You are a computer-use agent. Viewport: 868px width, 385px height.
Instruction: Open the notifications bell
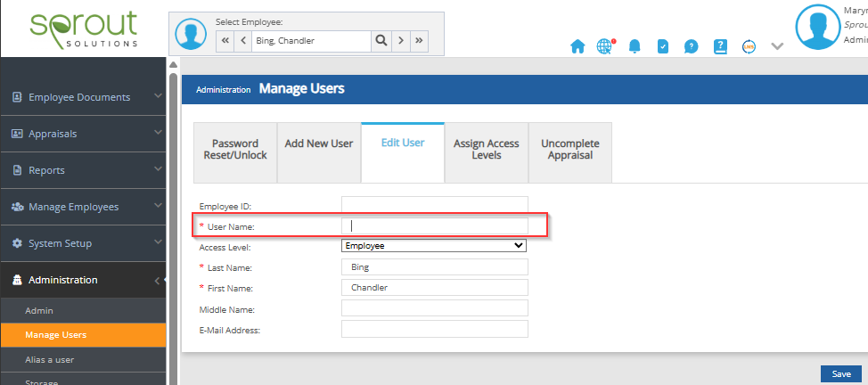pos(635,46)
